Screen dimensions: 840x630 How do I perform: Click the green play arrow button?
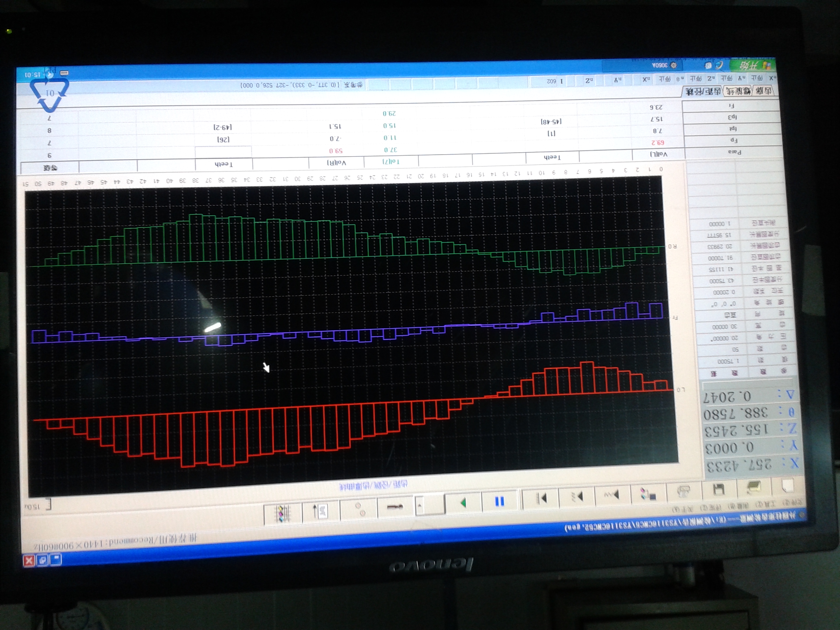tap(463, 503)
